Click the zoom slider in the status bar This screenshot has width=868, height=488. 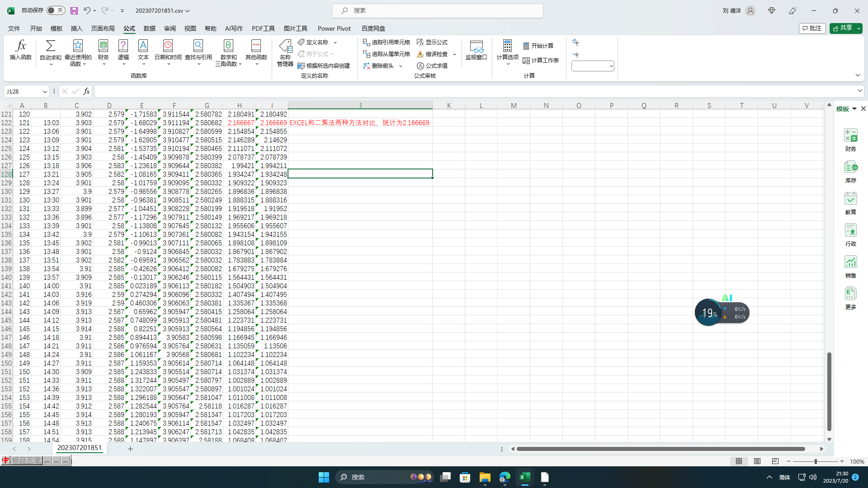pos(816,461)
